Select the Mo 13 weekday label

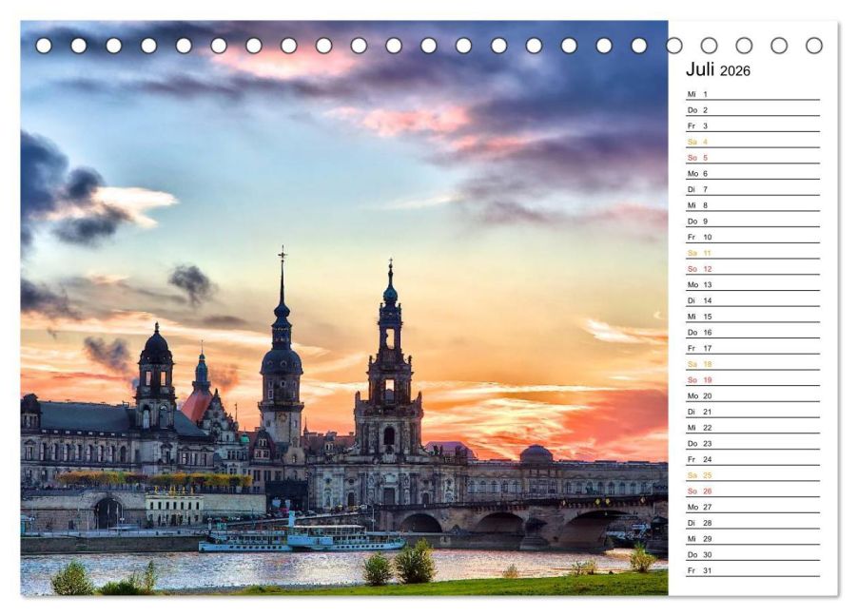coord(692,285)
